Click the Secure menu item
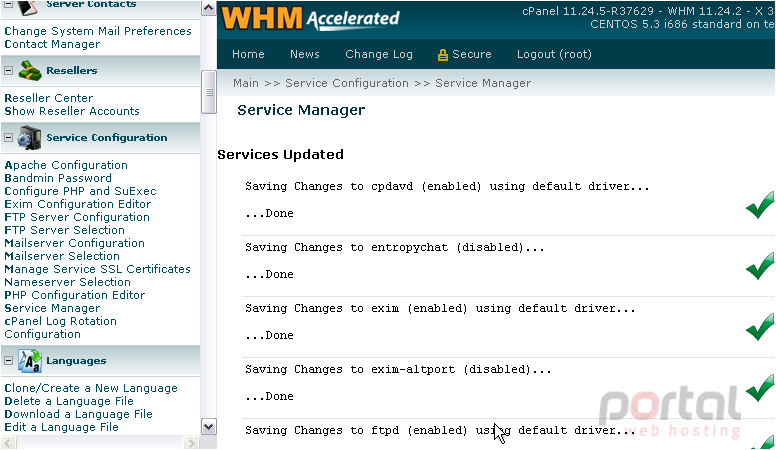Screen dimensions: 776x450 472,54
